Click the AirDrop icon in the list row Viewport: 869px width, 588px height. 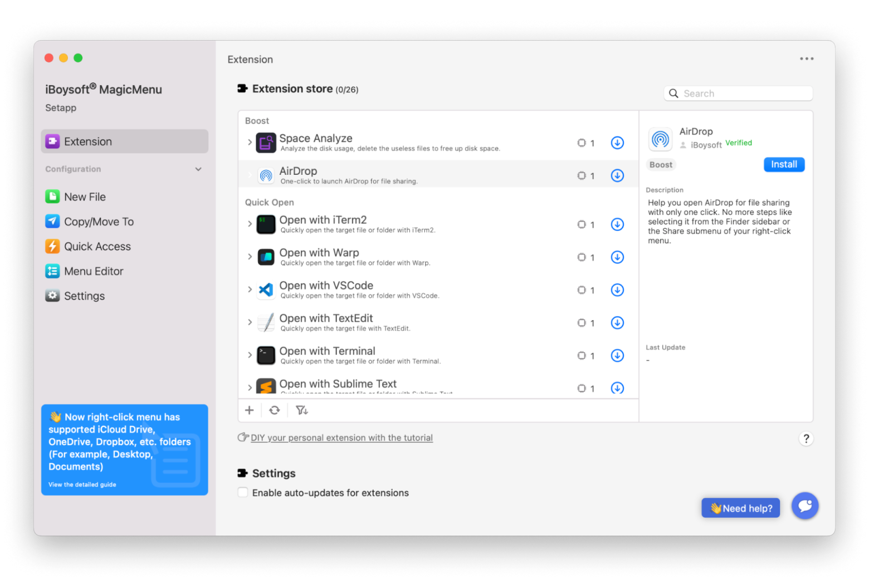[266, 176]
